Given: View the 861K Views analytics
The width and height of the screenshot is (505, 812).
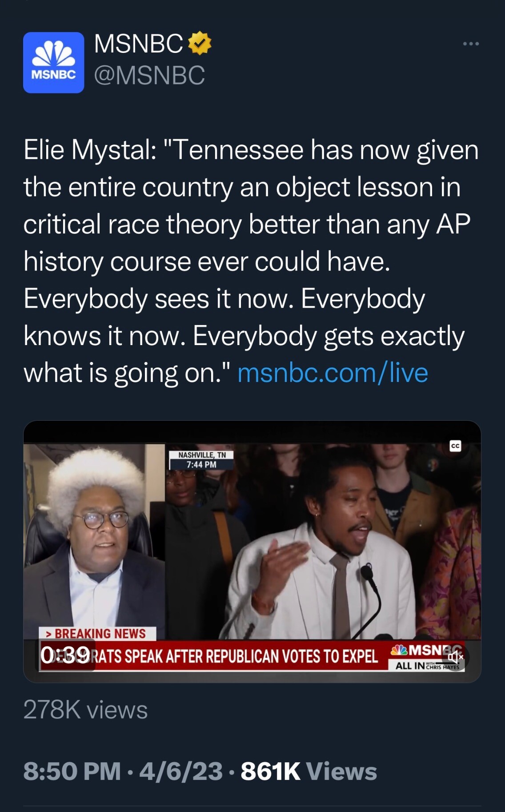Looking at the screenshot, I should 309,771.
